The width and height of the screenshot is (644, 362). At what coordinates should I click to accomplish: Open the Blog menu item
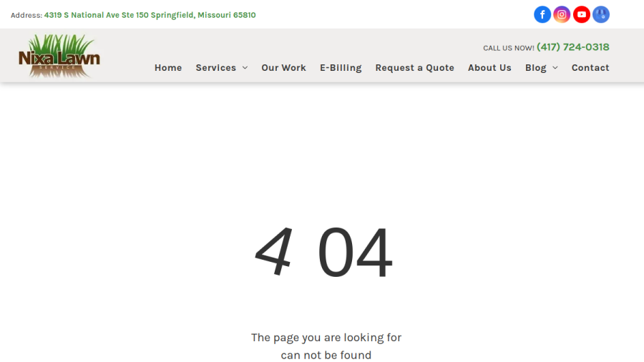coord(535,68)
